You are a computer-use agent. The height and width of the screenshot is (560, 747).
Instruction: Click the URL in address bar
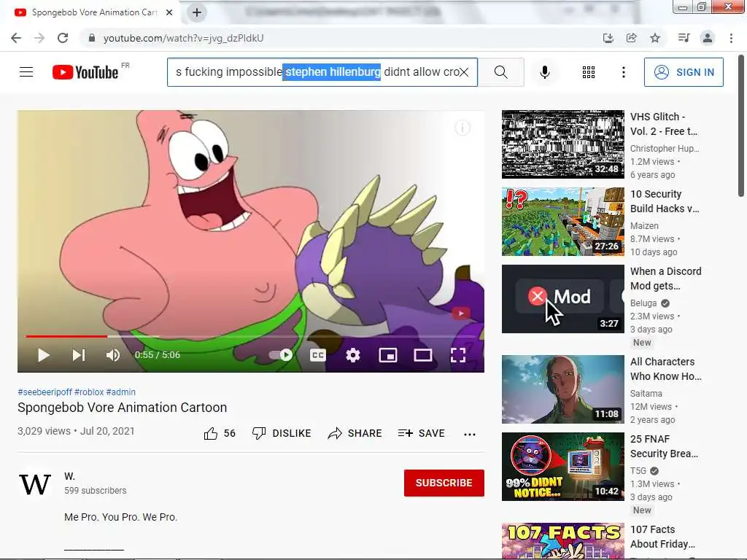pos(183,38)
